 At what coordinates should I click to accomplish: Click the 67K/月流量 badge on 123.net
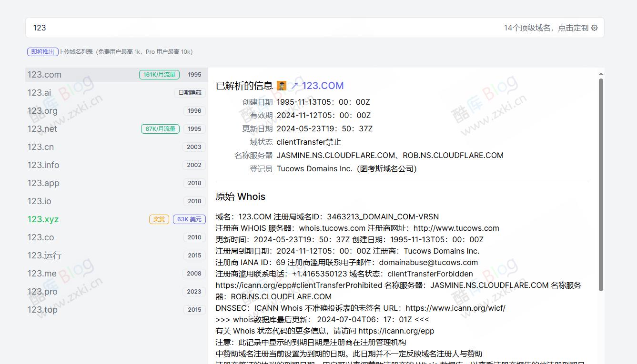click(161, 129)
